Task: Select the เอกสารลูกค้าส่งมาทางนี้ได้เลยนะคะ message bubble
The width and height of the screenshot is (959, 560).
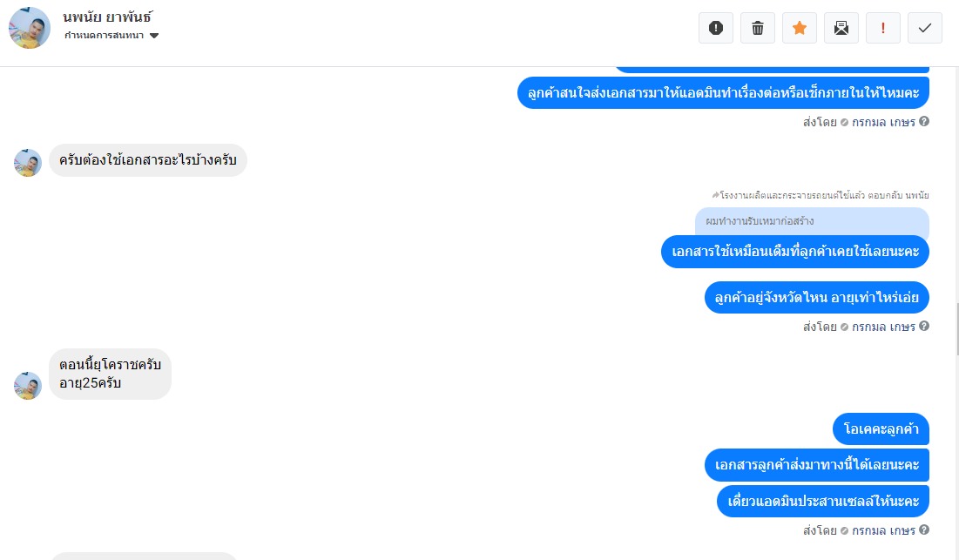Action: pos(816,465)
